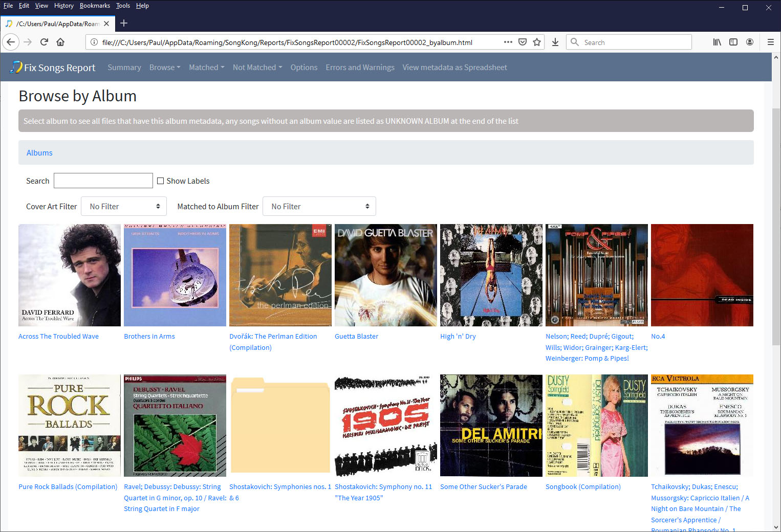Screen dimensions: 781x532
Task: Expand the Matched navbar dropdown
Action: tap(207, 67)
